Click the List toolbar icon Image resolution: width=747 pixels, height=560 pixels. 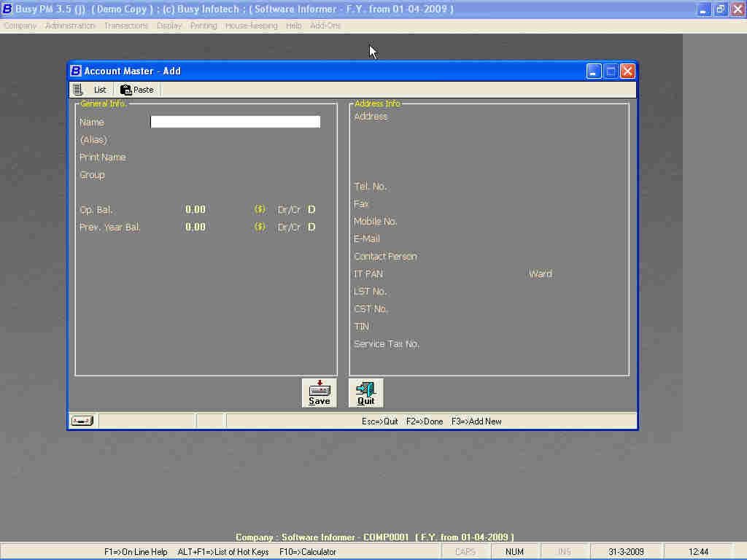click(78, 90)
